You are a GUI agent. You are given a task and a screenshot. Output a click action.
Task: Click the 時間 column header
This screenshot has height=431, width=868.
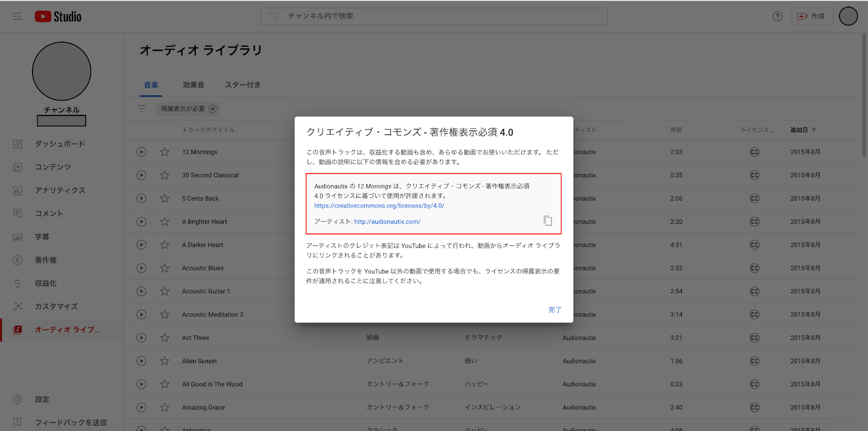pyautogui.click(x=676, y=130)
